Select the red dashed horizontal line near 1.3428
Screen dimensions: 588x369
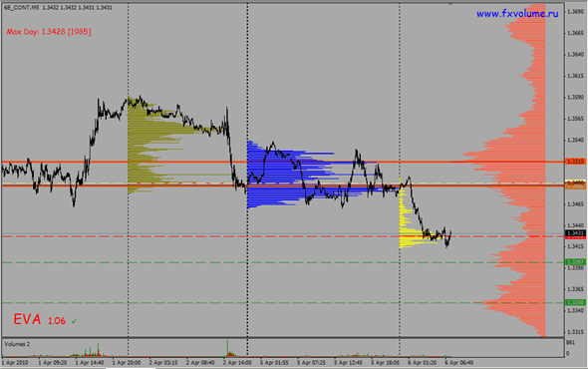(x=283, y=236)
